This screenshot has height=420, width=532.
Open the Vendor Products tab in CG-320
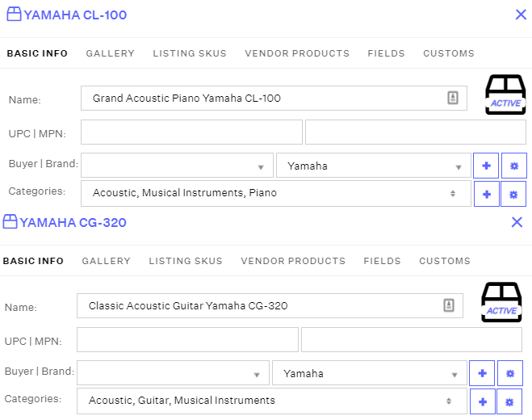click(293, 261)
